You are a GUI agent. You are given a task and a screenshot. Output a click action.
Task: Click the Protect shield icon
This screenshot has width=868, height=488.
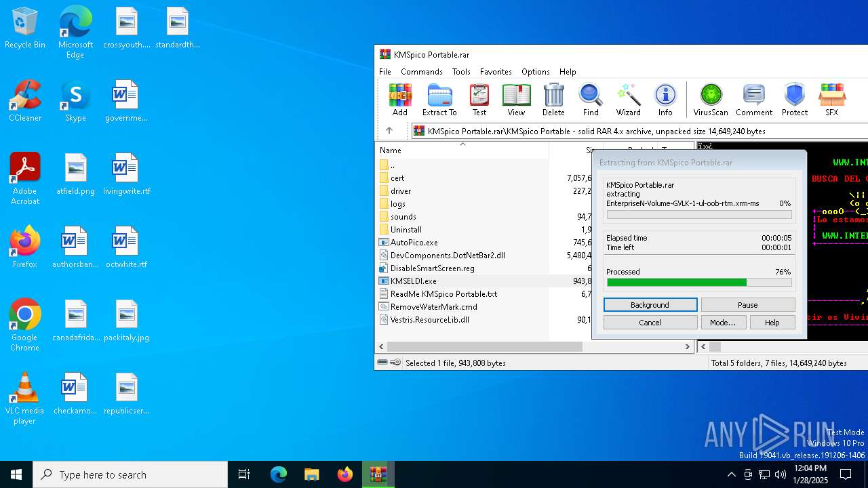(x=795, y=100)
